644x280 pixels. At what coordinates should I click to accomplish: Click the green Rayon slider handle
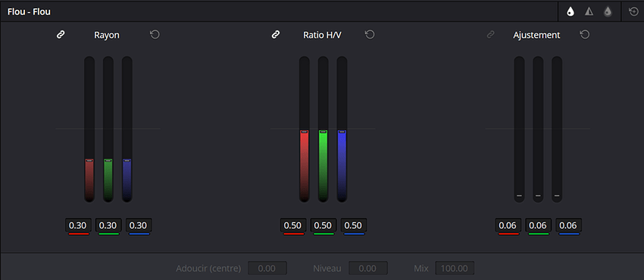pos(108,160)
